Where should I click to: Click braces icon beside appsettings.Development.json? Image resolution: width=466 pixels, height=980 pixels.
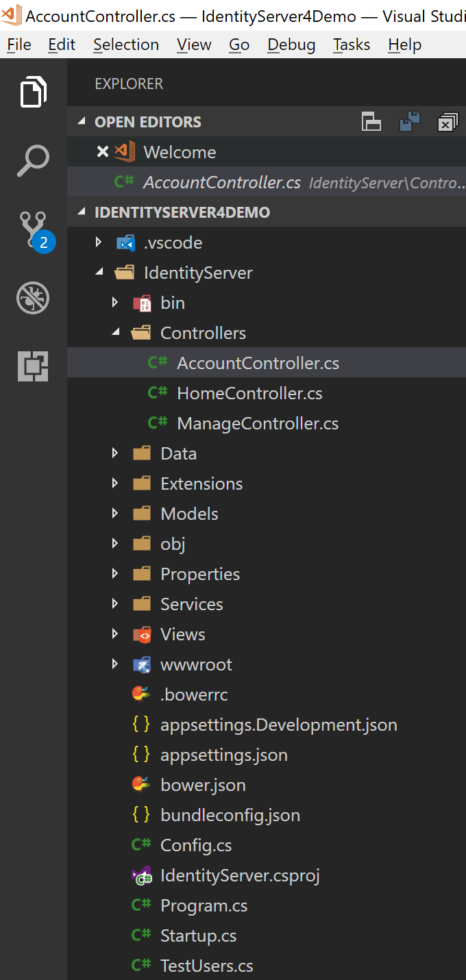coord(141,725)
